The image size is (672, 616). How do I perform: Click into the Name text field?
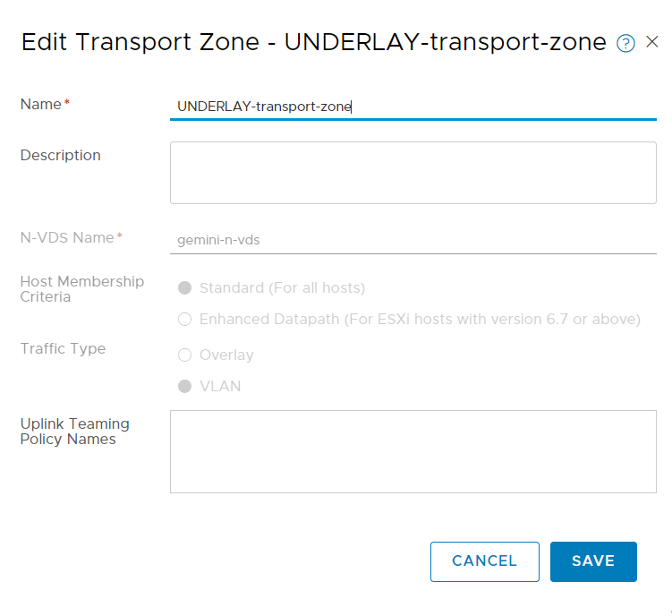click(413, 107)
